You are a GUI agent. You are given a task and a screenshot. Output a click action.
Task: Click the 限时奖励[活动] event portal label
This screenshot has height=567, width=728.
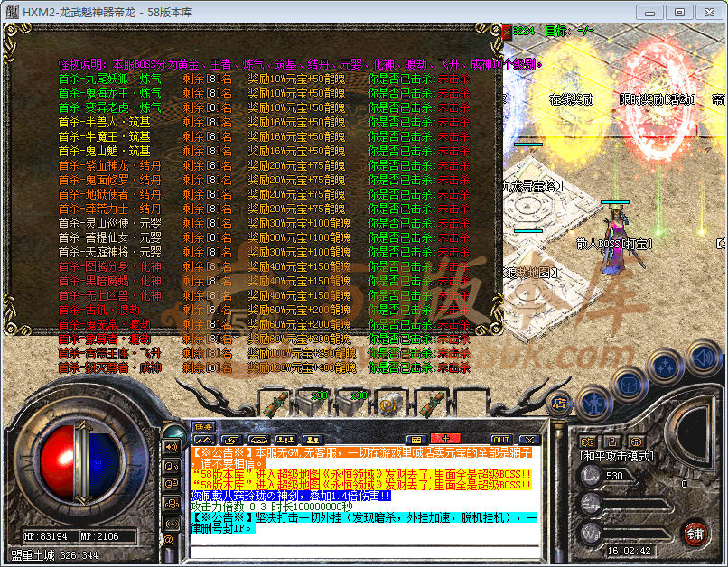tap(658, 99)
